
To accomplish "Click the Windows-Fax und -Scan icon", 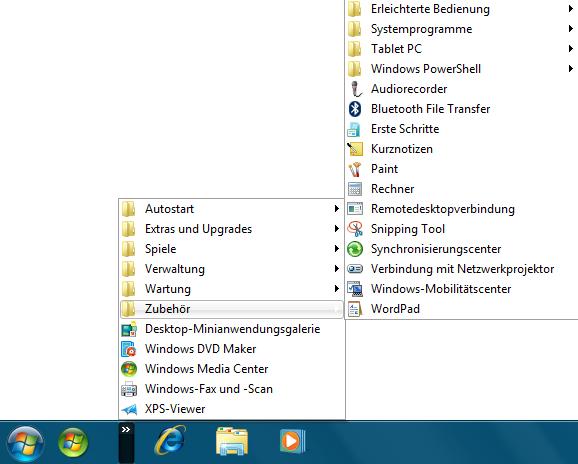I will (129, 389).
